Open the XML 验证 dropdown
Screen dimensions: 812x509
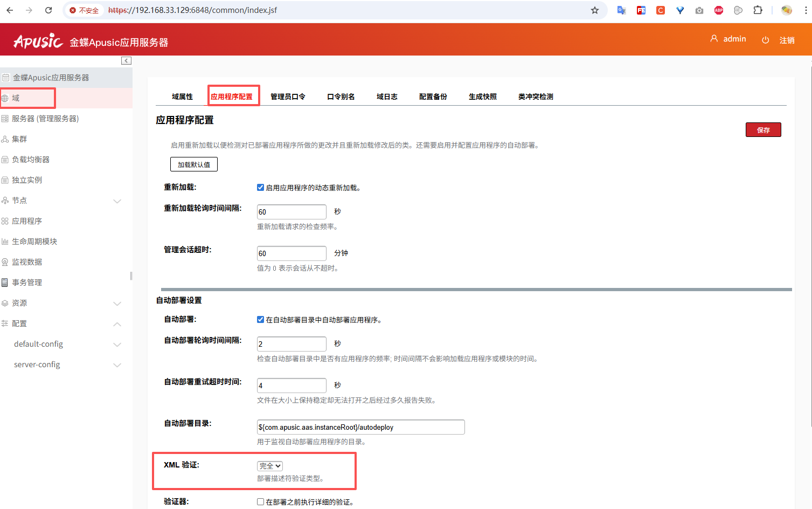point(270,466)
